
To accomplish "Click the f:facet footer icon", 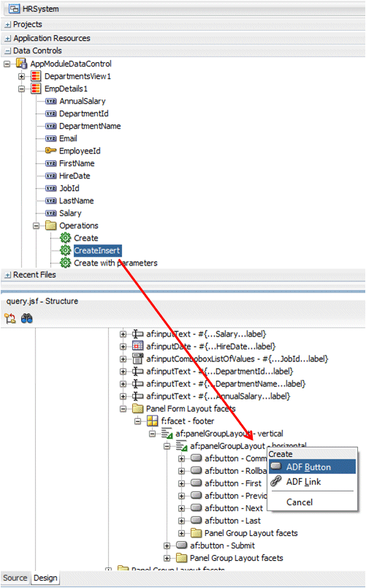I will [153, 421].
